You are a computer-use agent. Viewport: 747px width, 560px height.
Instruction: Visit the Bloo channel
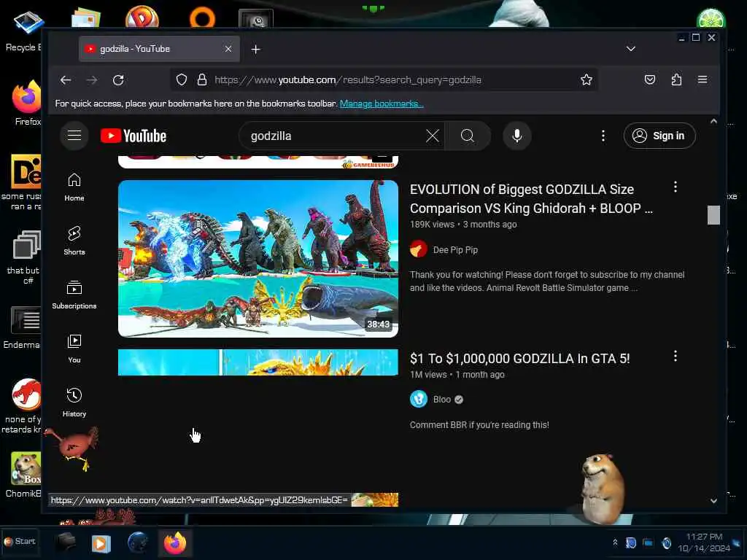pyautogui.click(x=441, y=400)
